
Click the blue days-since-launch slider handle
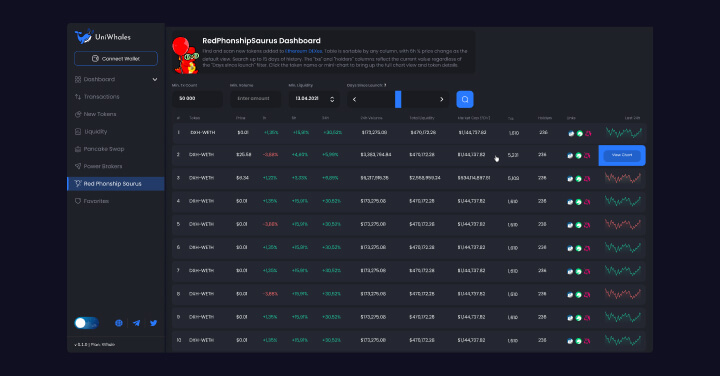[398, 99]
